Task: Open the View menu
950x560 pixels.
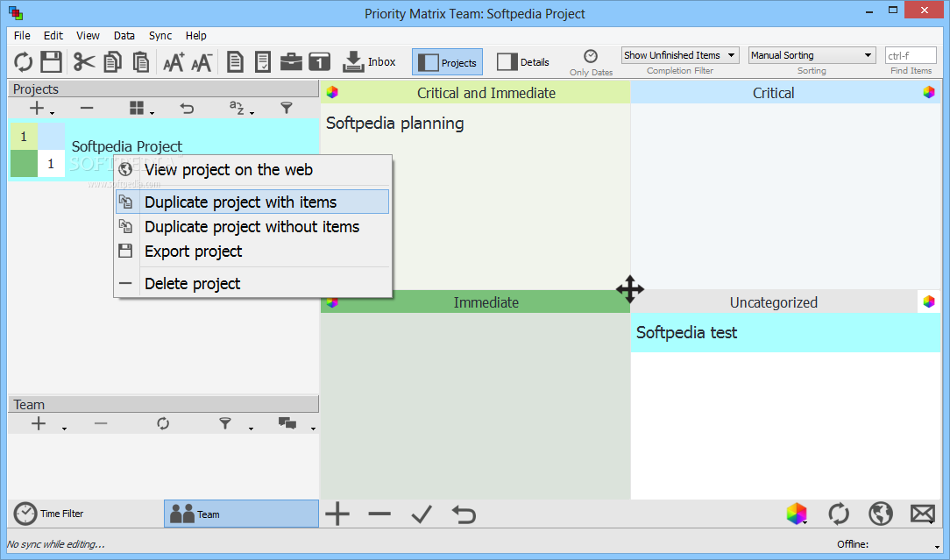Action: coord(88,36)
